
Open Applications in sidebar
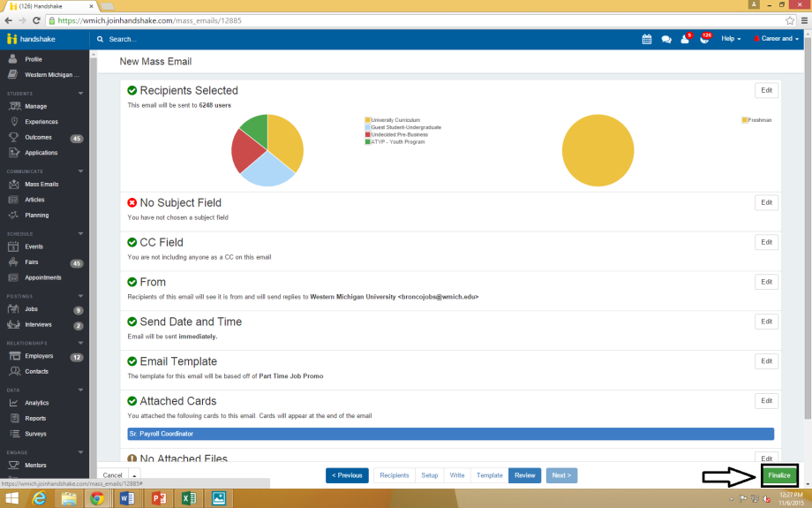(x=41, y=153)
